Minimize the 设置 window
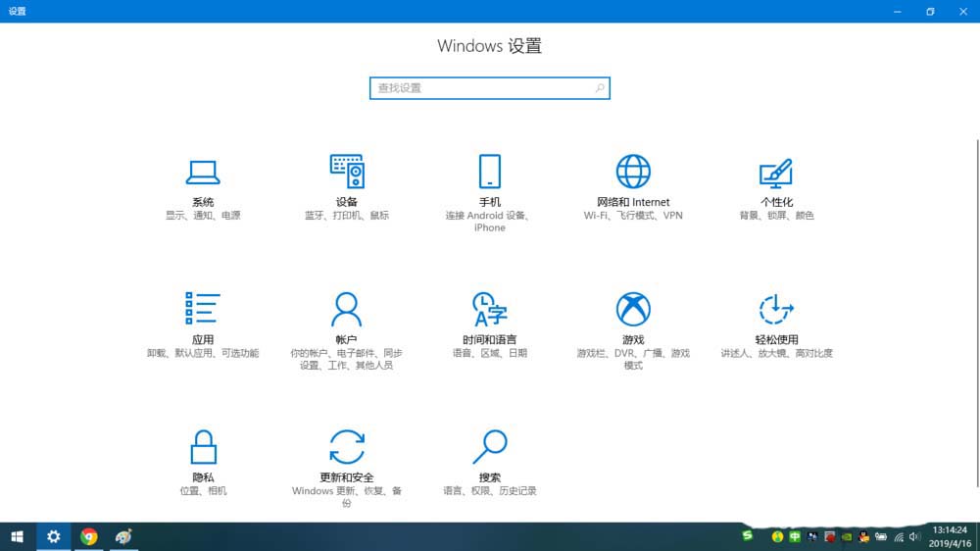The width and height of the screenshot is (980, 551). click(x=898, y=11)
